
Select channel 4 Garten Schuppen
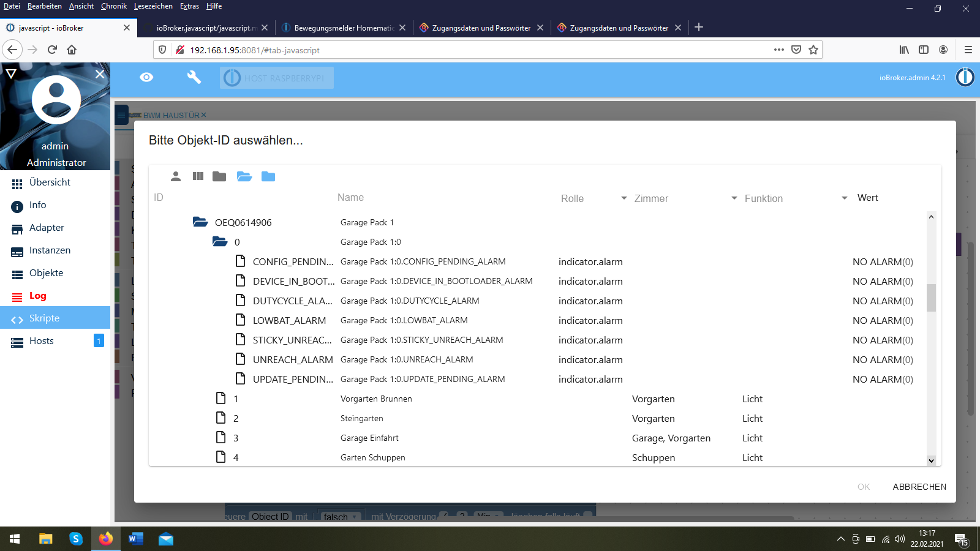pyautogui.click(x=539, y=457)
